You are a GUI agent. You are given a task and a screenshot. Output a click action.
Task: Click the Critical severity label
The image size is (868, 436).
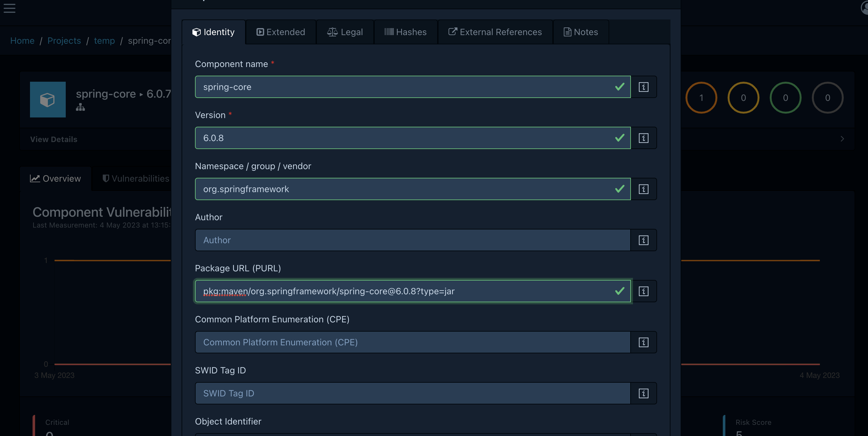click(57, 422)
